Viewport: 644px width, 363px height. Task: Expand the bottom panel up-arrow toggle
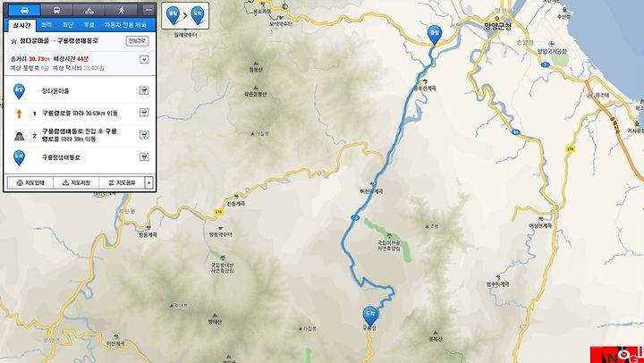pos(149,182)
